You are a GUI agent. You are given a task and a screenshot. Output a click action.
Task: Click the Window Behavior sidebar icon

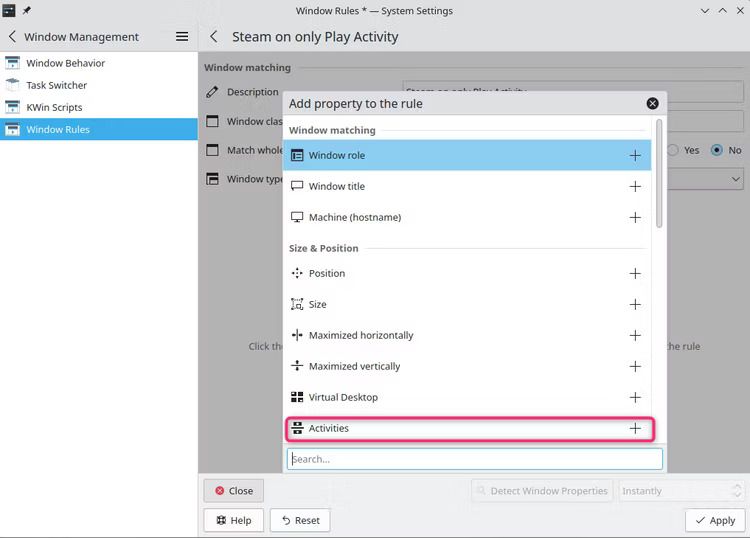pyautogui.click(x=12, y=63)
